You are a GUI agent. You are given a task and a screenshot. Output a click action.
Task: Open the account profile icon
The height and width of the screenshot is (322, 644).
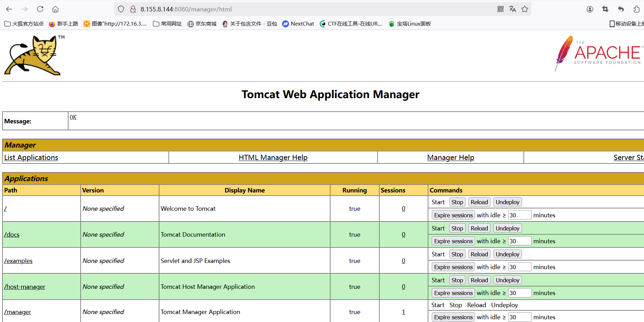pyautogui.click(x=590, y=9)
